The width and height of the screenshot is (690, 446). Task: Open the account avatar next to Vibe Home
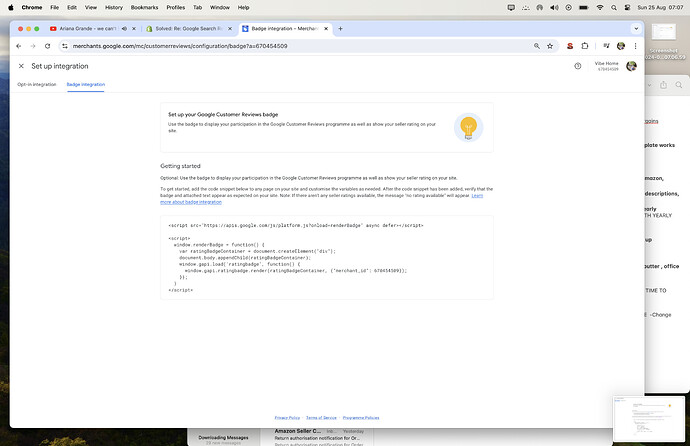(631, 66)
